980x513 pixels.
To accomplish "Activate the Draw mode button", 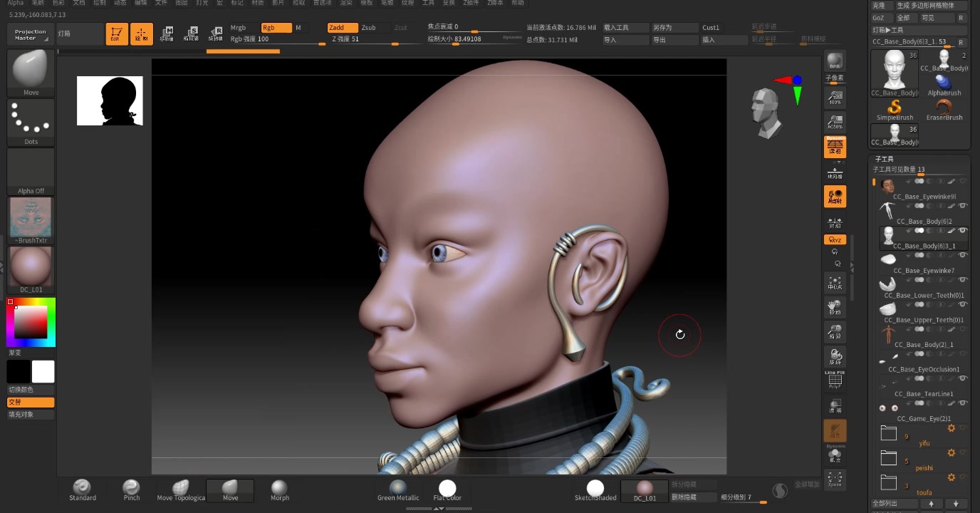I will [x=142, y=34].
